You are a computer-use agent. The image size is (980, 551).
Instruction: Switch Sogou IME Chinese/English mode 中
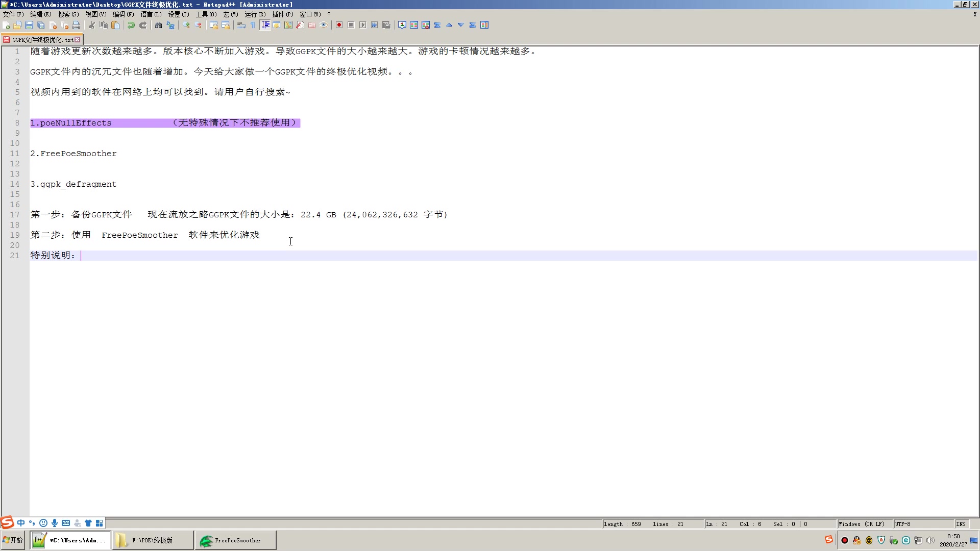[x=21, y=523]
